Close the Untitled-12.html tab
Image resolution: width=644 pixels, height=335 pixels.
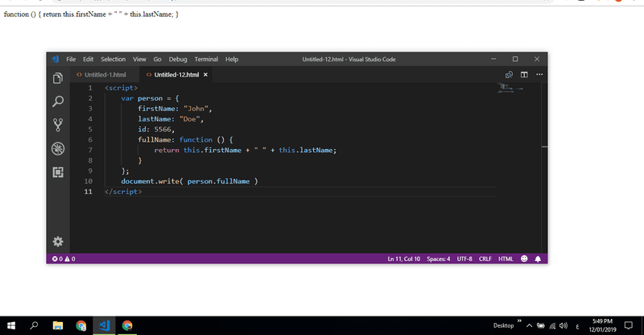(205, 74)
